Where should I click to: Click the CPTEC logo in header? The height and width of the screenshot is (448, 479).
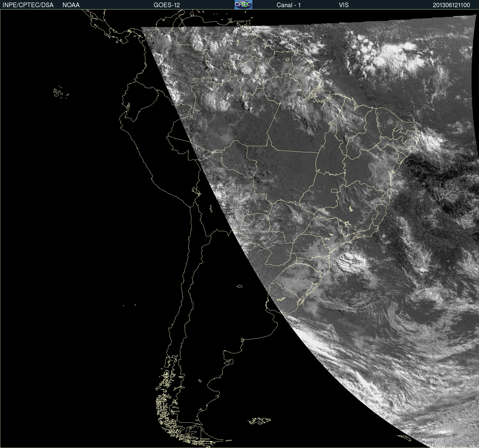tap(243, 5)
